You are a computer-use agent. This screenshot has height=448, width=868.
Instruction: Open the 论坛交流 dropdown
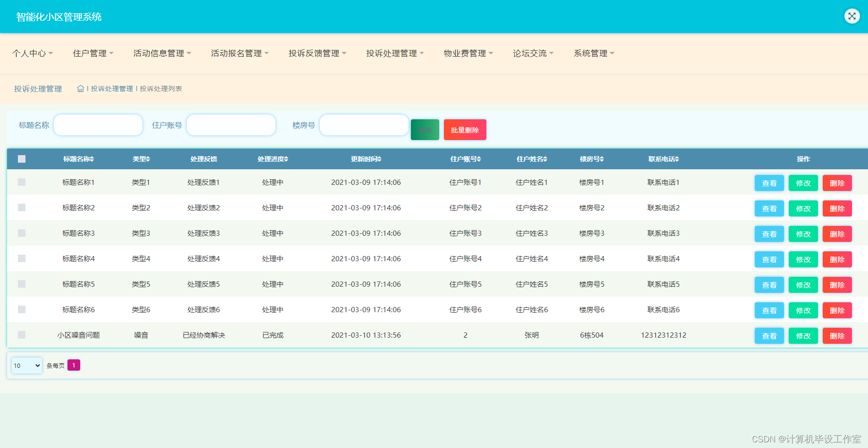(x=533, y=53)
